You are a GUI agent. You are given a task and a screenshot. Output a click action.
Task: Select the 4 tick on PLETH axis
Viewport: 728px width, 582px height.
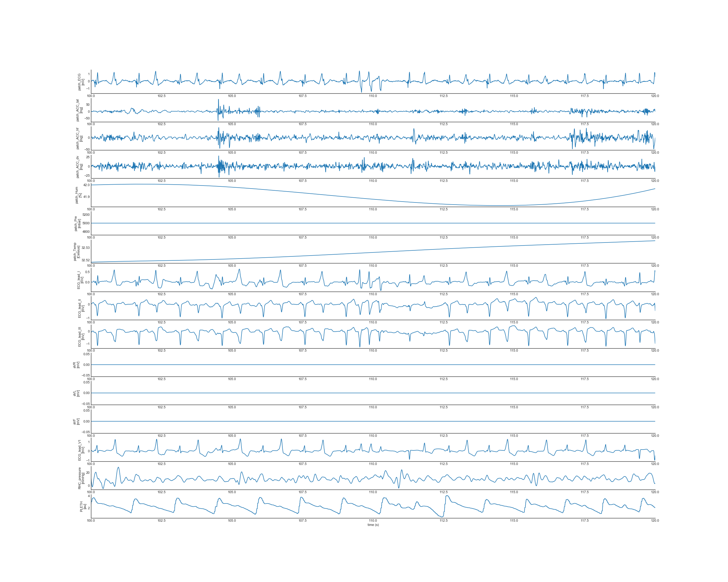[89, 496]
